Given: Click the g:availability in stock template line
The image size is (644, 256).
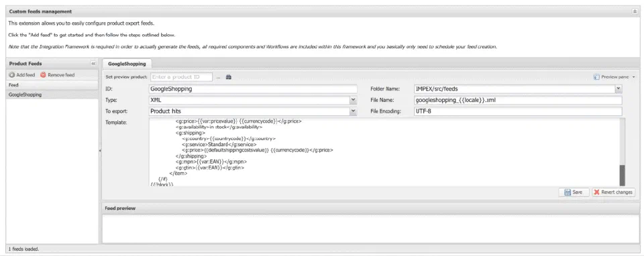Looking at the screenshot, I should (x=219, y=127).
